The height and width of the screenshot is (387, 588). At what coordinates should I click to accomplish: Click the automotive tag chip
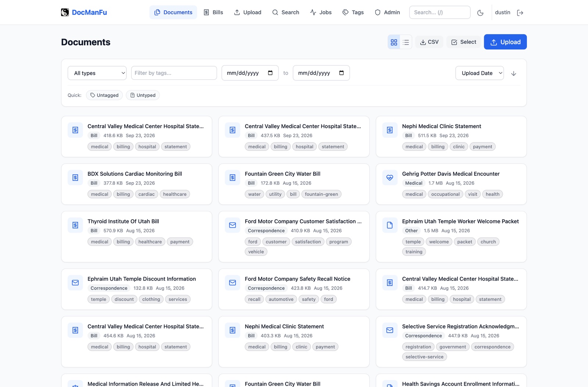[x=281, y=299]
